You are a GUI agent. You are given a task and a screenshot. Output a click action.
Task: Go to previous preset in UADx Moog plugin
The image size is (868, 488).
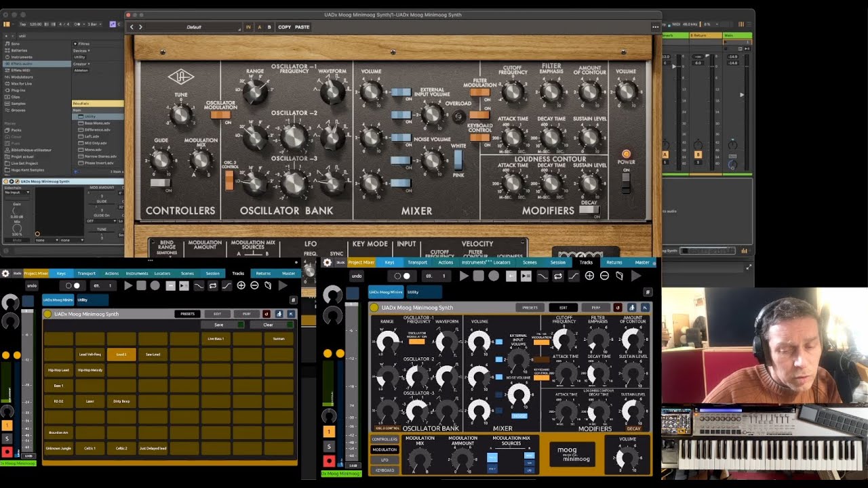pyautogui.click(x=132, y=27)
